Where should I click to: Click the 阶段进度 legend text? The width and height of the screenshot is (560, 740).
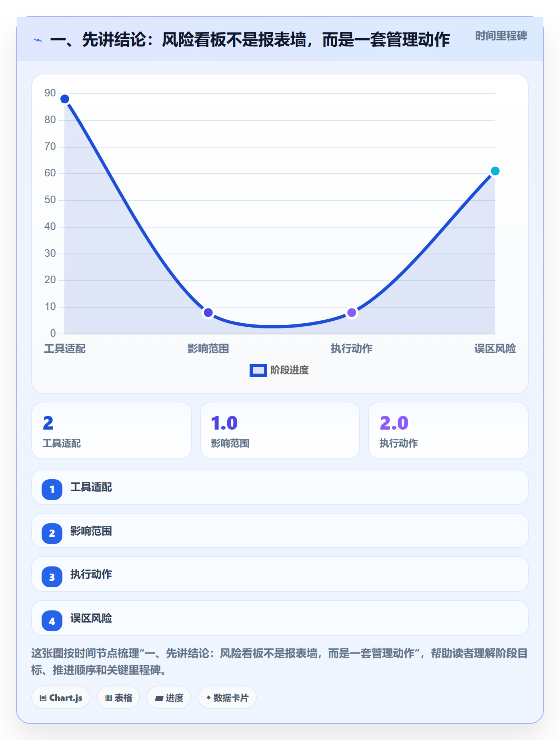[289, 370]
